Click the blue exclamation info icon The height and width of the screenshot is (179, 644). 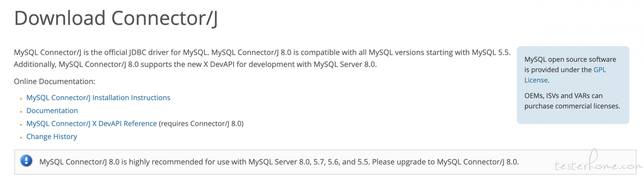click(x=26, y=161)
